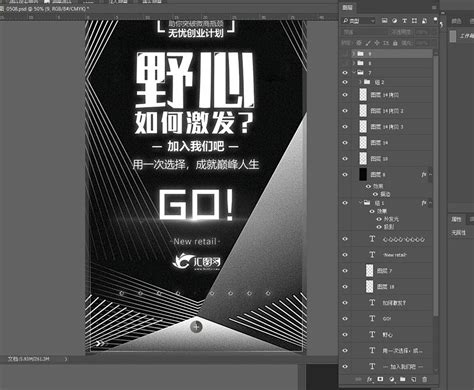
Task: Click the lock position move icon
Action: pyautogui.click(x=377, y=43)
